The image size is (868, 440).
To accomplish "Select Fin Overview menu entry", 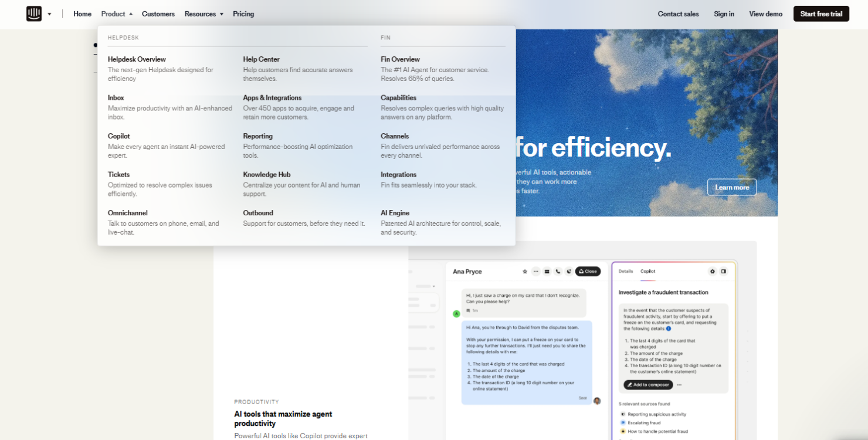I will [x=400, y=59].
